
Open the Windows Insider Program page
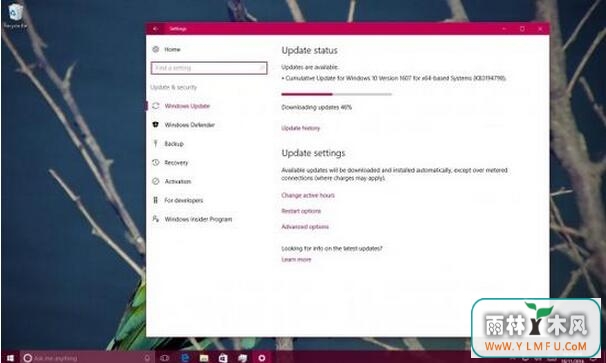pyautogui.click(x=198, y=219)
